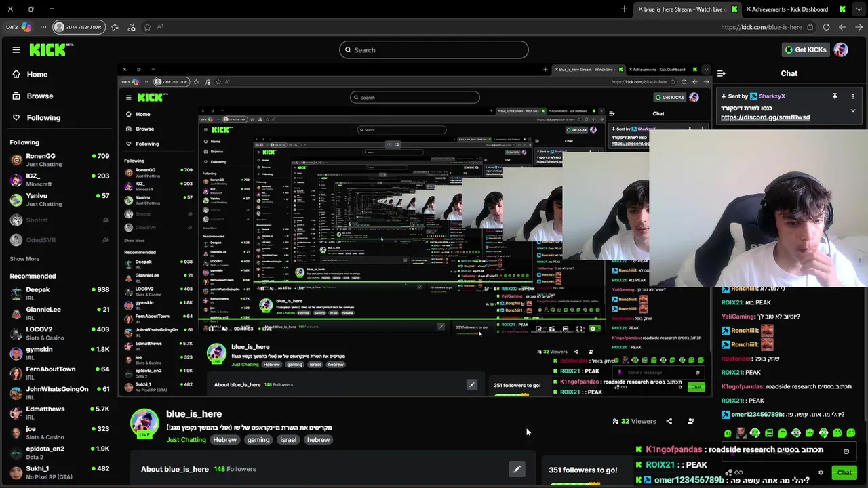Open recommended channel Deepak
Screen dimensions: 868x488
[60, 293]
